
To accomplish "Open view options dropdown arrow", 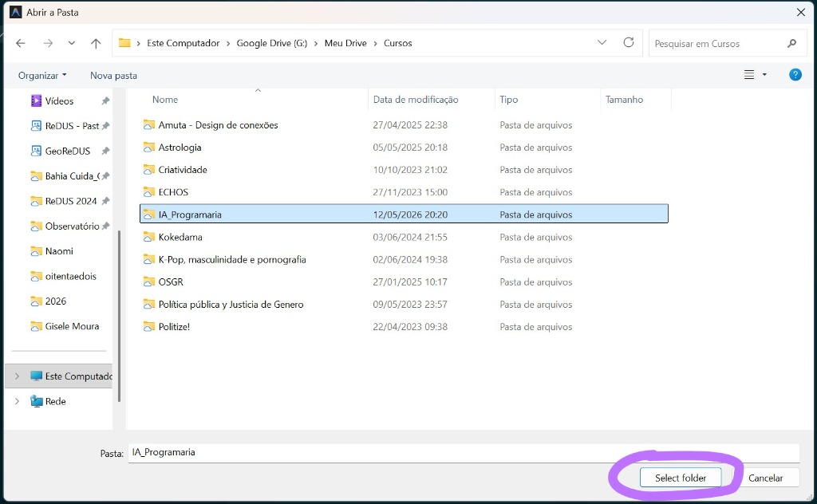I will pos(764,75).
